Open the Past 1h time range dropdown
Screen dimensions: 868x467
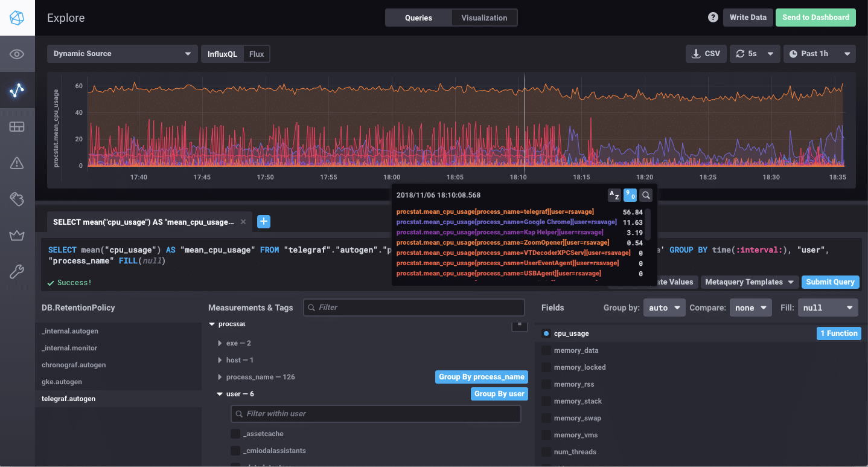819,54
